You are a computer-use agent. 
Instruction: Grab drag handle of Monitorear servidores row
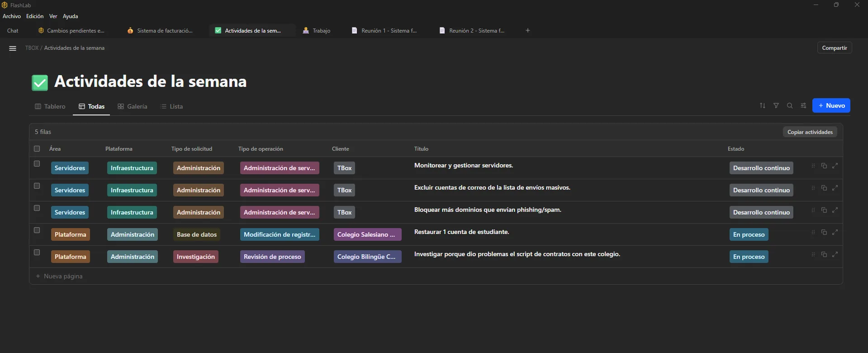pyautogui.click(x=813, y=166)
